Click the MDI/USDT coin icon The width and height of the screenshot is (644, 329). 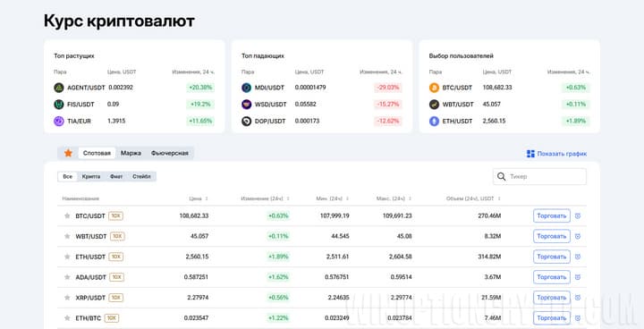pyautogui.click(x=247, y=88)
